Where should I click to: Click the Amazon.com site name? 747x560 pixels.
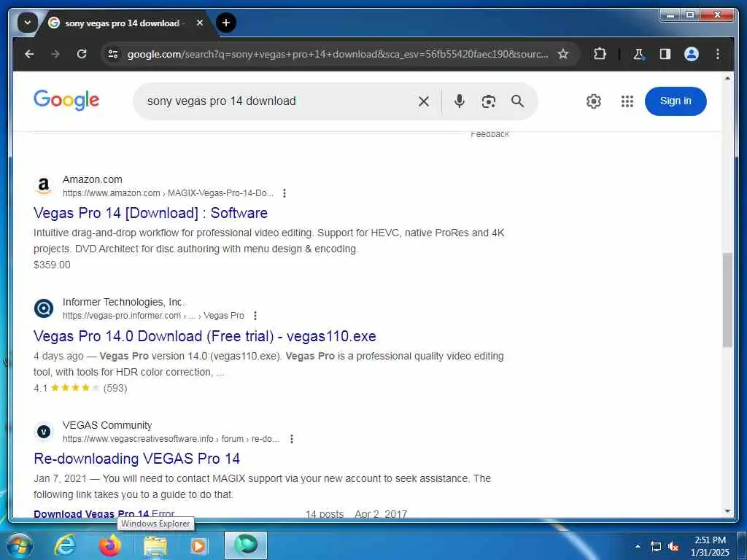click(93, 179)
